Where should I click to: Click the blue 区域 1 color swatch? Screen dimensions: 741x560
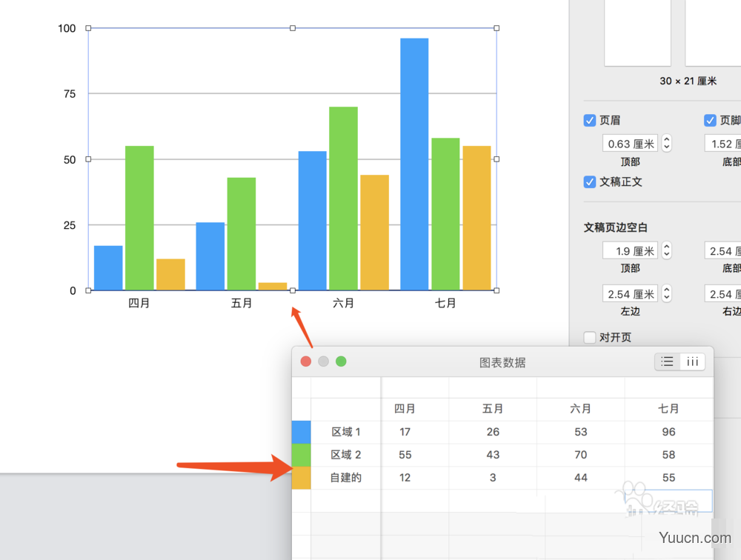click(x=301, y=431)
